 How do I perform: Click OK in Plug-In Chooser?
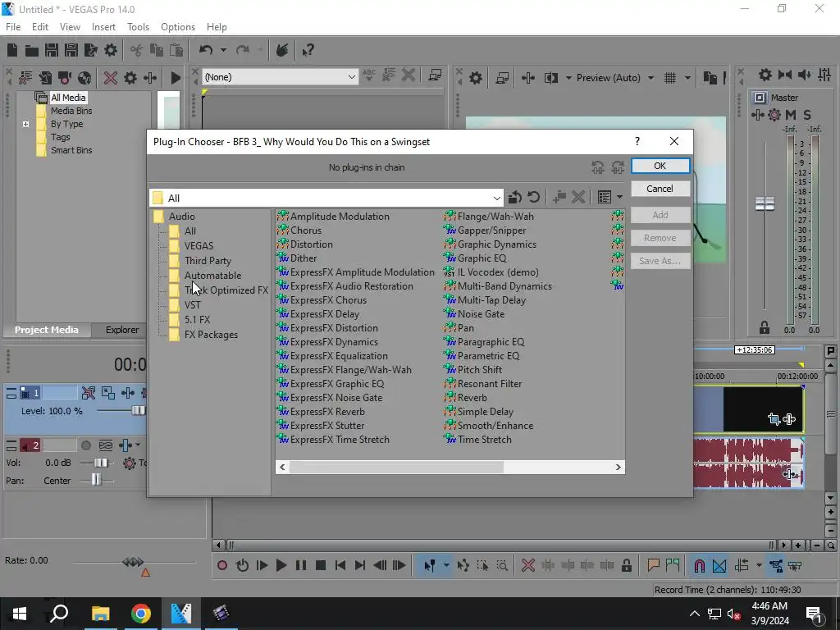[x=660, y=166]
